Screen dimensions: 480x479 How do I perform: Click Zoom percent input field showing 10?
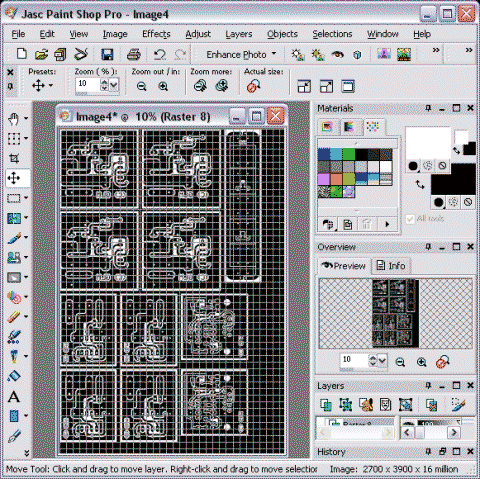[87, 85]
